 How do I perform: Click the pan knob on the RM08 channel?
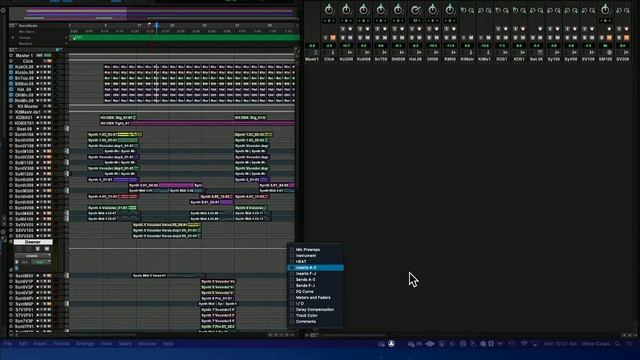coord(449,9)
